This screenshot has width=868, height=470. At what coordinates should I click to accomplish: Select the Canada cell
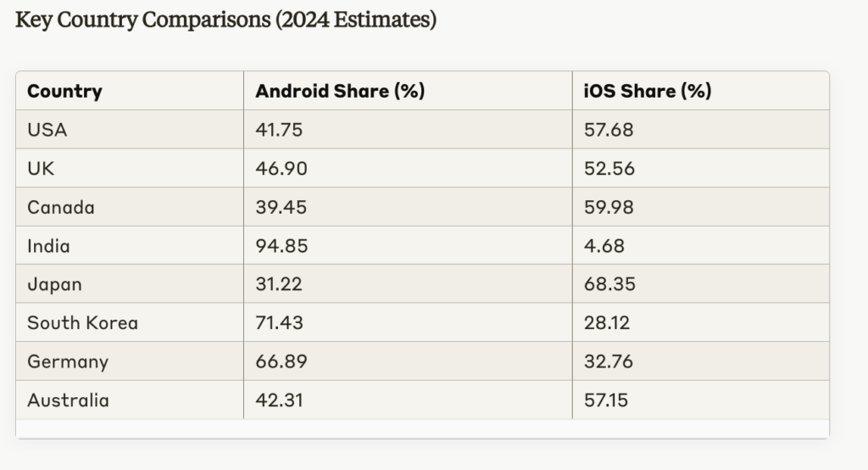[61, 208]
